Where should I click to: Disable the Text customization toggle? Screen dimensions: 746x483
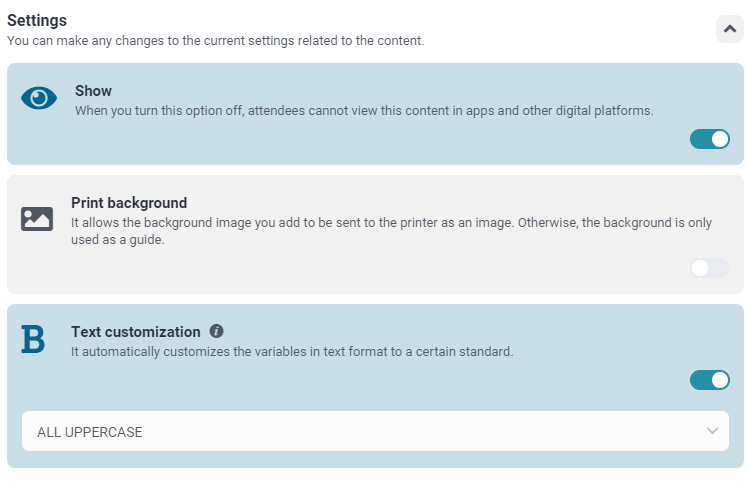tap(710, 380)
